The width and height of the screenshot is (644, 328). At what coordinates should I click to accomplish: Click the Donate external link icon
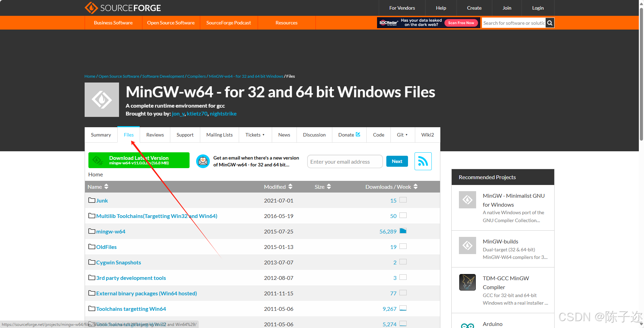[358, 134]
